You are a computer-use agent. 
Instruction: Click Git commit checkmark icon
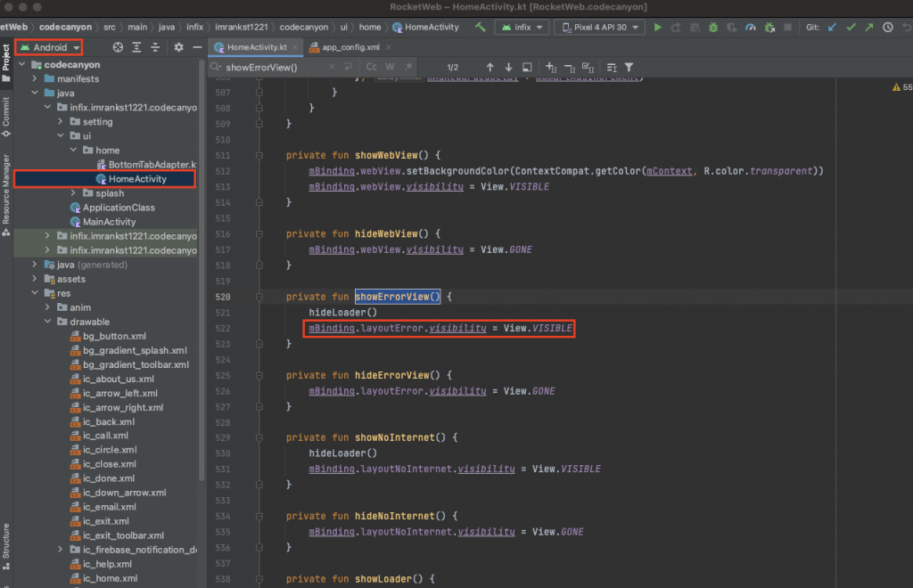click(851, 28)
